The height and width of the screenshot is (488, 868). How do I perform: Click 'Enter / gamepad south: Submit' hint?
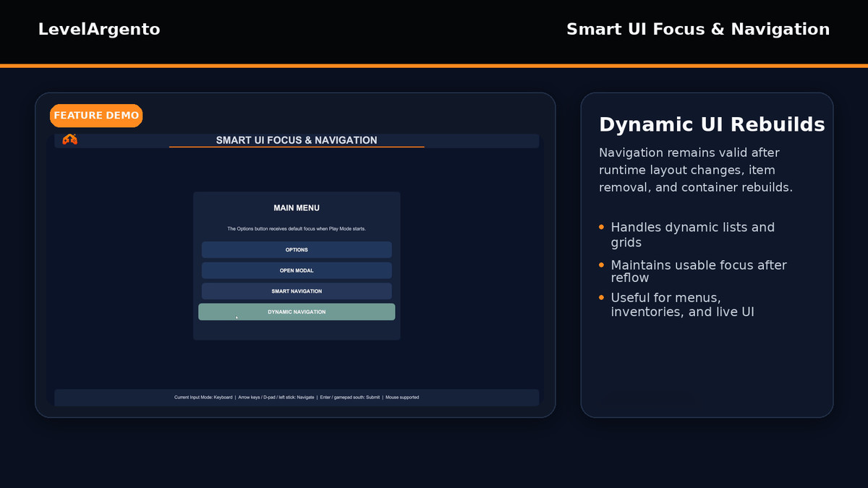[349, 398]
